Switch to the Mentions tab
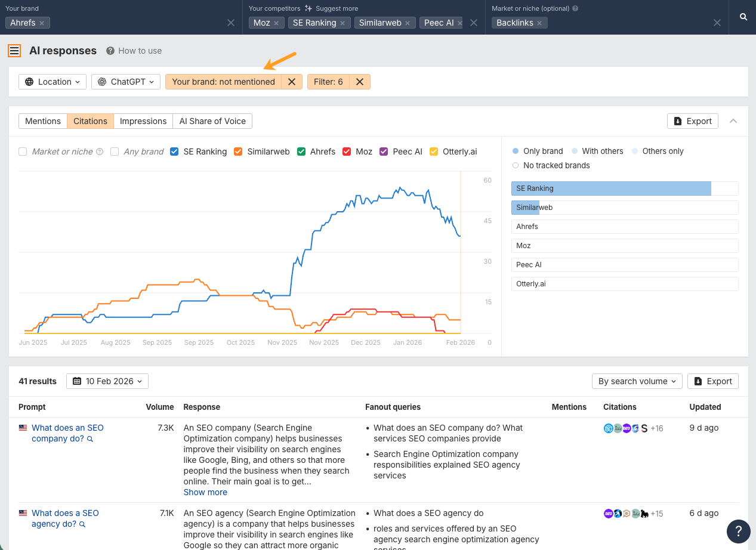The height and width of the screenshot is (550, 756). pyautogui.click(x=42, y=121)
